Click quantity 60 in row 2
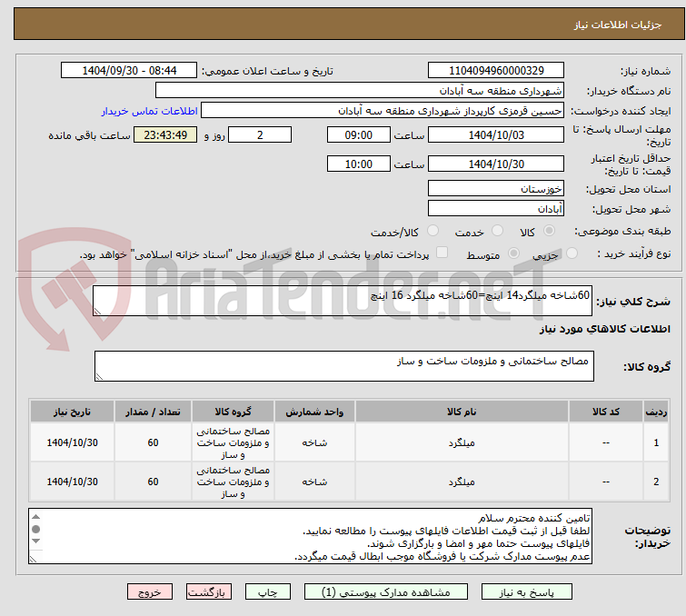 [153, 482]
